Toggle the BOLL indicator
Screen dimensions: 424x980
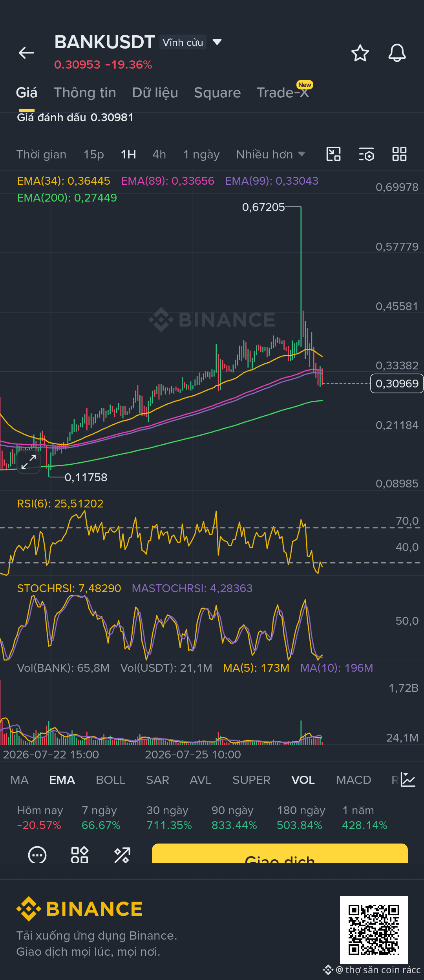(x=111, y=780)
